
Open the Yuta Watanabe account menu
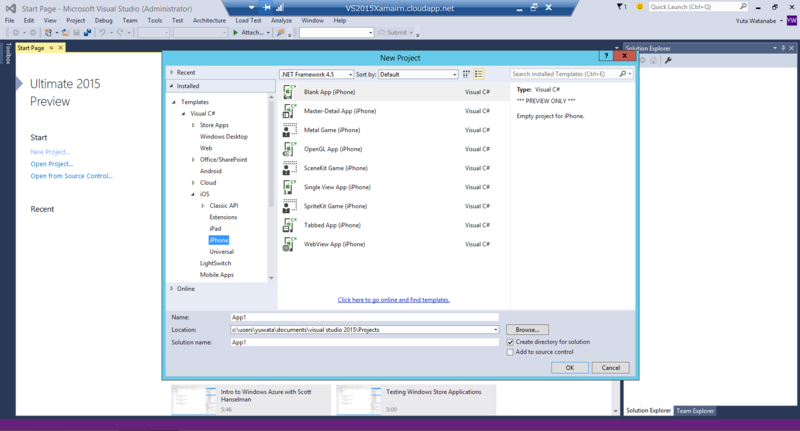(x=759, y=21)
